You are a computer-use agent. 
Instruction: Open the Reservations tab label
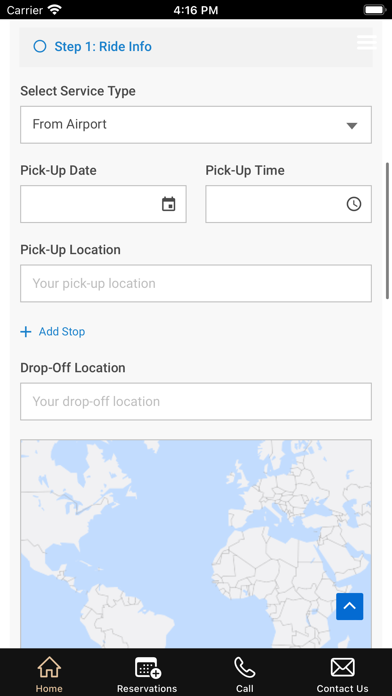pos(147,688)
